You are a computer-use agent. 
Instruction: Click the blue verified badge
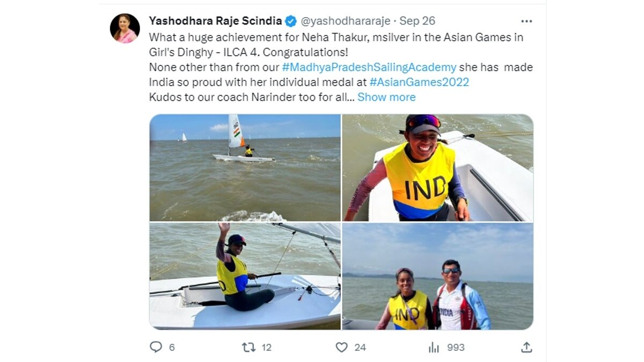point(291,21)
